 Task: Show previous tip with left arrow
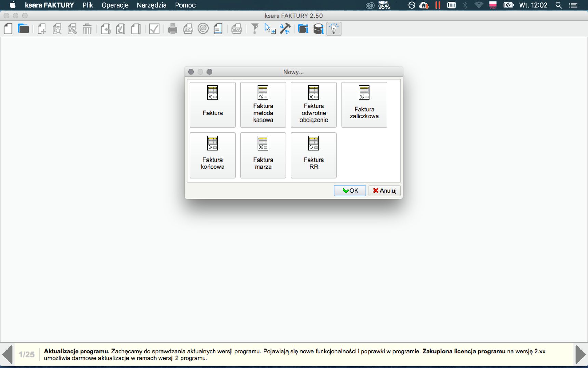7,355
